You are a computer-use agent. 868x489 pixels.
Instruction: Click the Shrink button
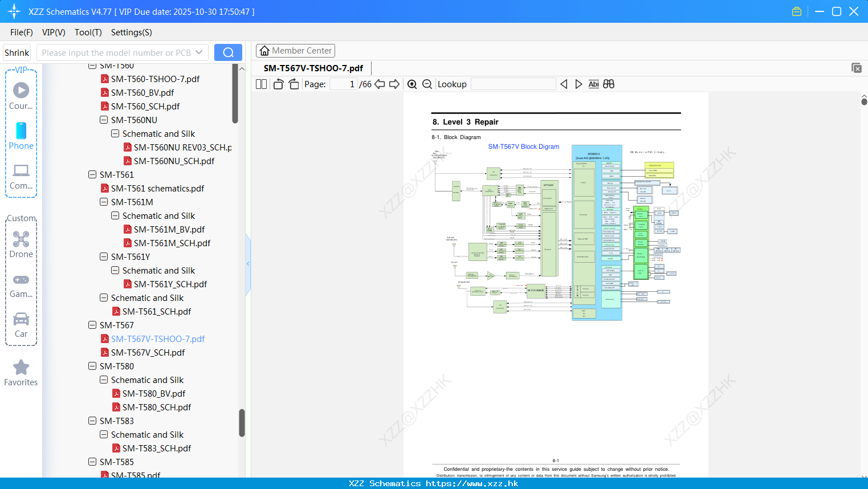click(x=17, y=52)
